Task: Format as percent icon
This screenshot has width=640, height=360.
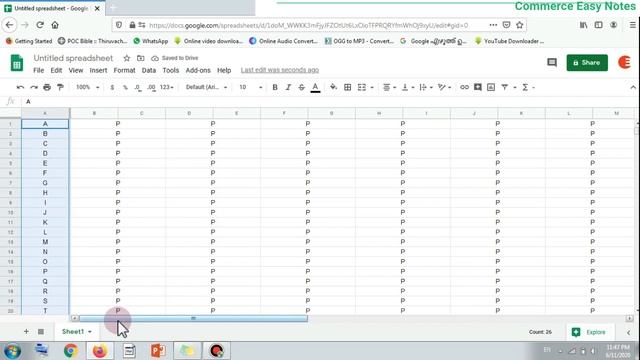Action: (125, 87)
